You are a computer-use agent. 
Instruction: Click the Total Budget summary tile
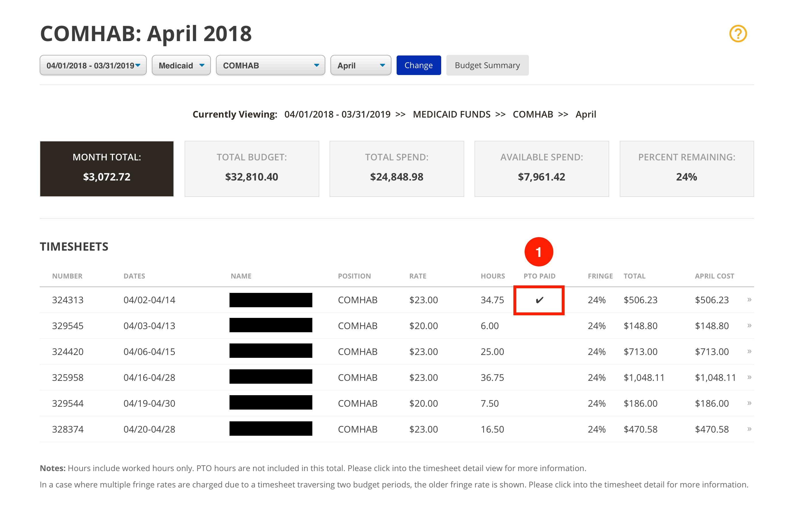[252, 169]
